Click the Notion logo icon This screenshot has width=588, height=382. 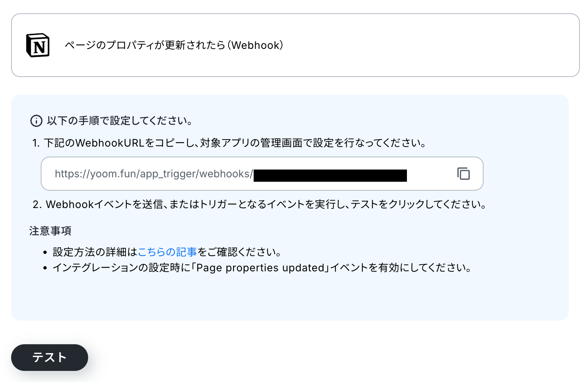tap(38, 45)
